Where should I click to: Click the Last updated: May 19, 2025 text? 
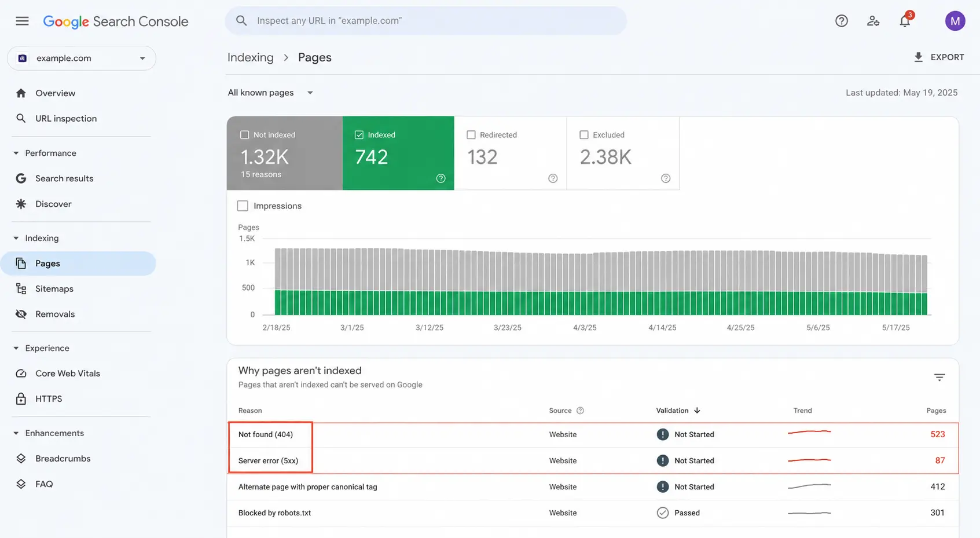coord(901,93)
